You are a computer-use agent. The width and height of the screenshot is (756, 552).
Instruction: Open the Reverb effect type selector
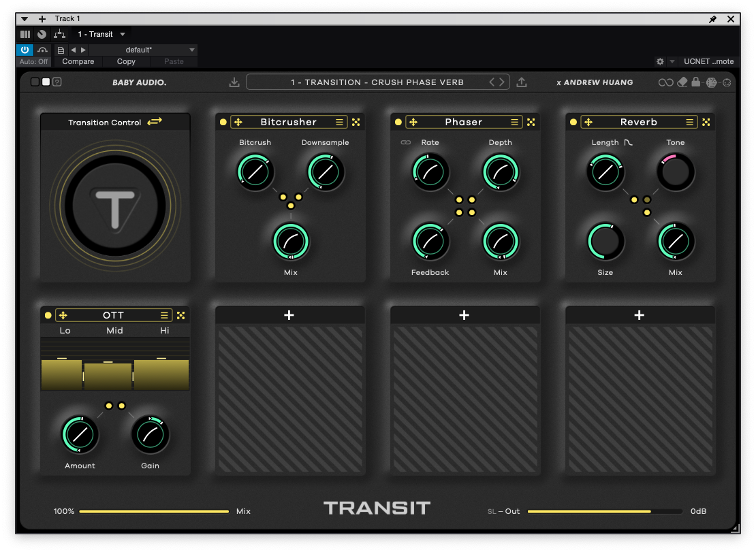(638, 123)
